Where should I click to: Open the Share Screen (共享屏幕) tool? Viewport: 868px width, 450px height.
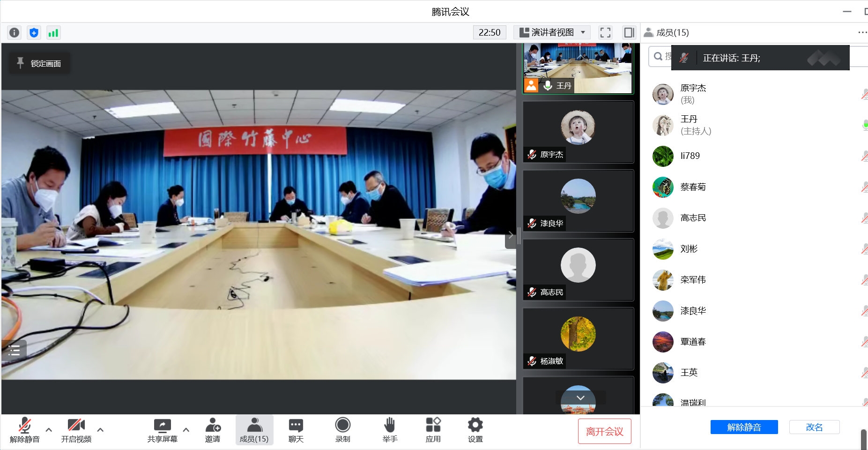162,430
